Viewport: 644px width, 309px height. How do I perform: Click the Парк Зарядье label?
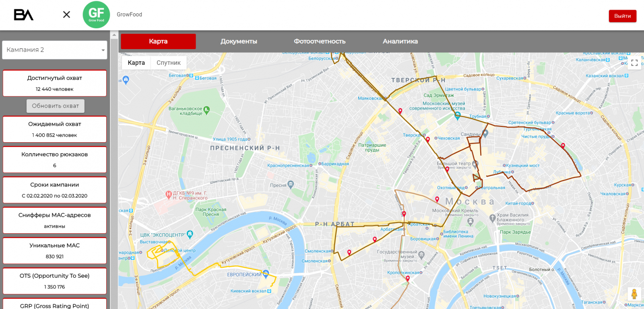[515, 232]
